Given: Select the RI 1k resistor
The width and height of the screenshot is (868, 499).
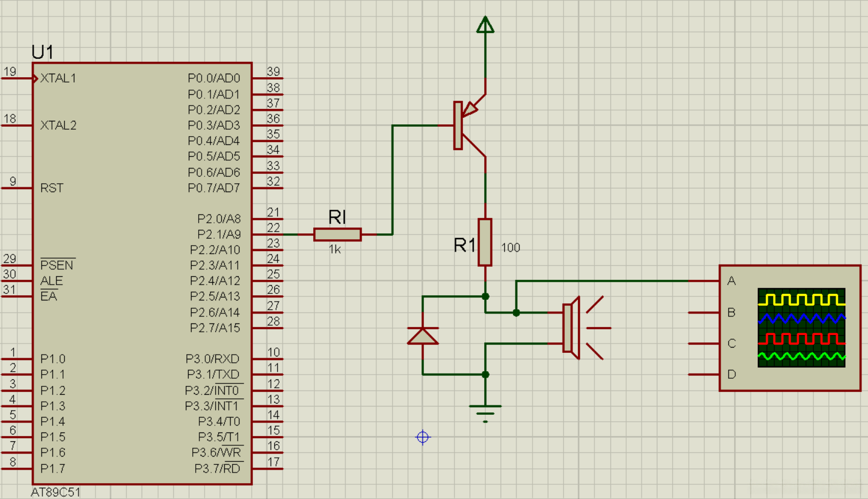Looking at the screenshot, I should click(337, 234).
